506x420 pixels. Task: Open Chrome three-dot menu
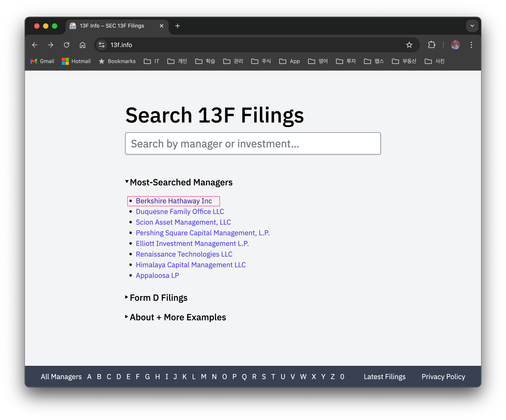(471, 45)
